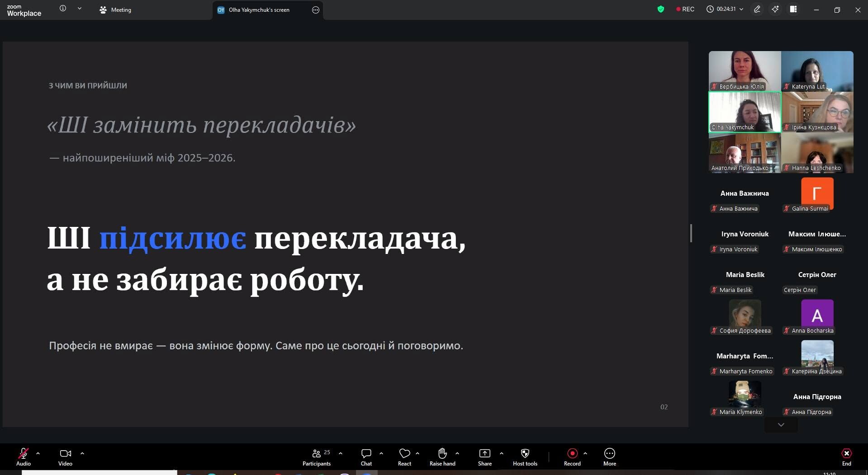This screenshot has height=475, width=868.
Task: Expand the React options arrow
Action: (x=417, y=453)
